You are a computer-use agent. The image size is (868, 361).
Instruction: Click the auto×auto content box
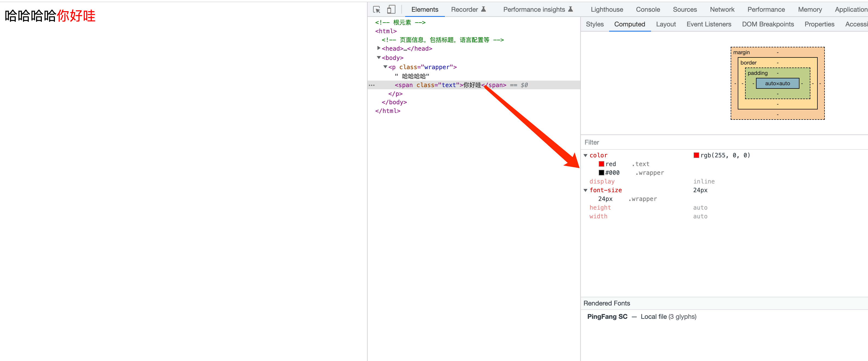tap(777, 83)
